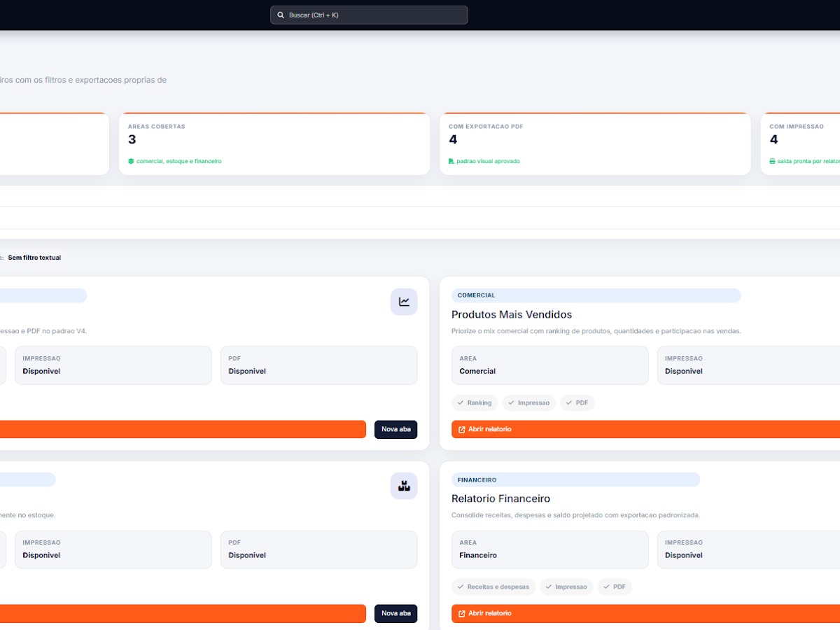Screen dimensions: 840x630
Task: Click the "comercial, estoque e financeiro" caption
Action: [178, 161]
